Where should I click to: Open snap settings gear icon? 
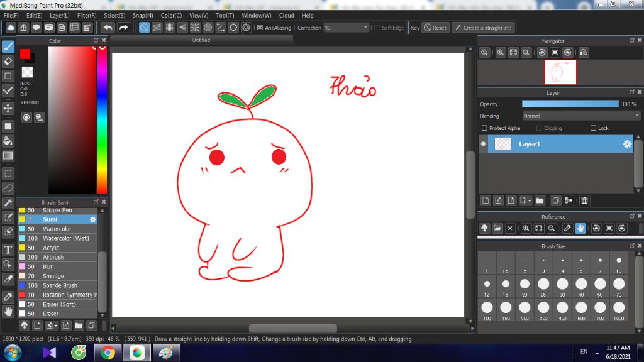tap(246, 28)
